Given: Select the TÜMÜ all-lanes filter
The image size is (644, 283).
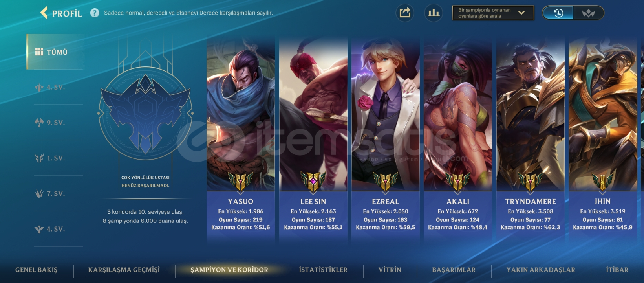Looking at the screenshot, I should [x=55, y=52].
